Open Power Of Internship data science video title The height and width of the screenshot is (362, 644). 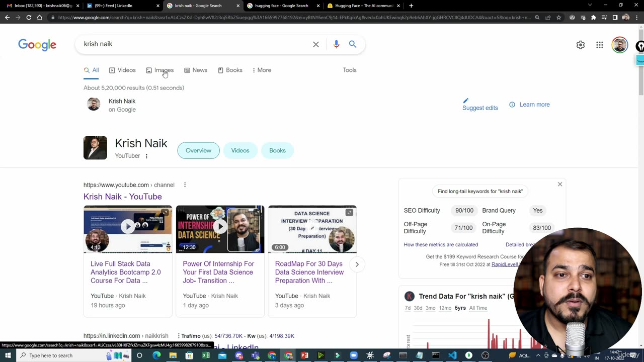coord(218,272)
